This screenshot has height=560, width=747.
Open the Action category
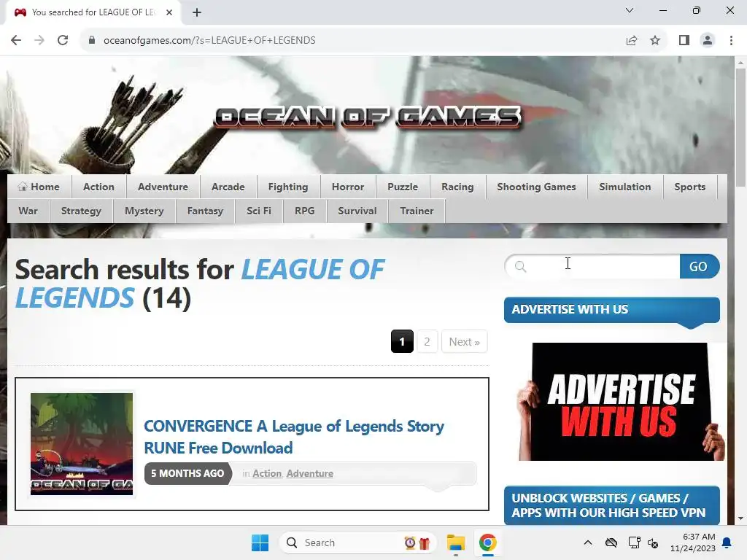pyautogui.click(x=98, y=187)
